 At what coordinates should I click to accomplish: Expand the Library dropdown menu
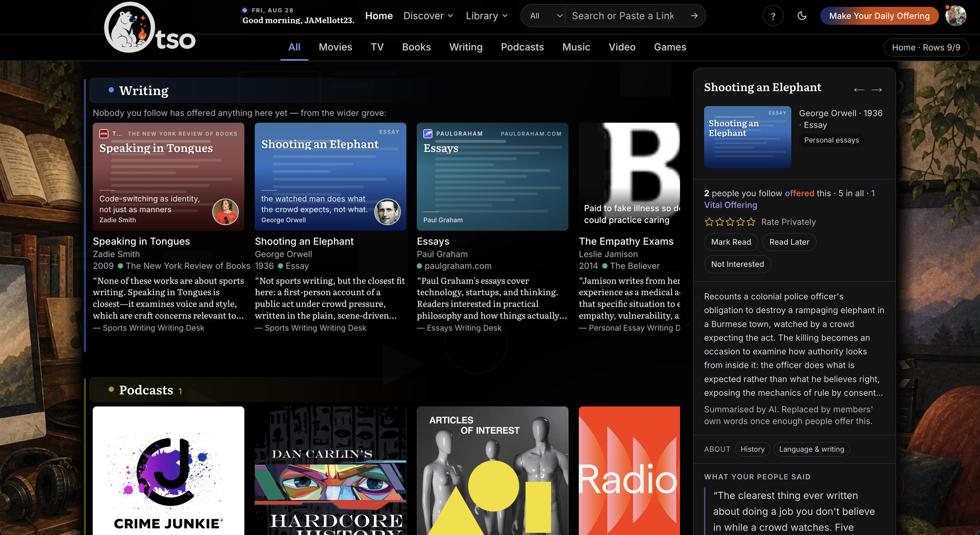click(486, 16)
